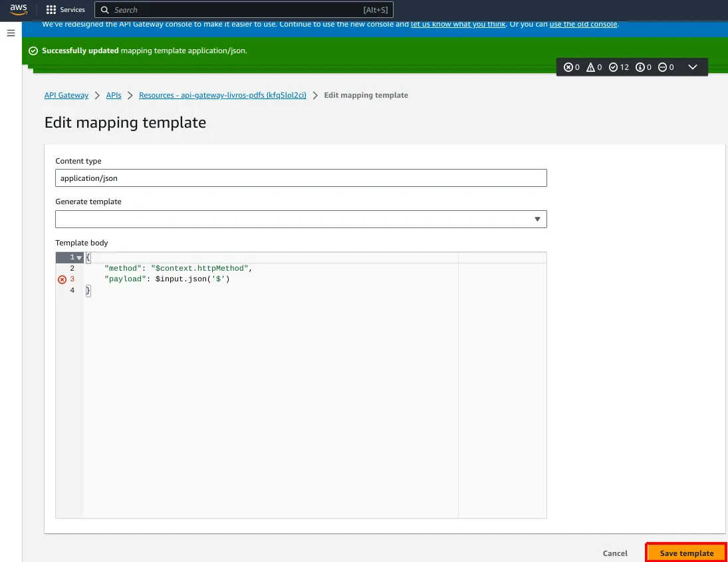Collapse the code fold arrow on line 1
This screenshot has width=728, height=562.
79,258
